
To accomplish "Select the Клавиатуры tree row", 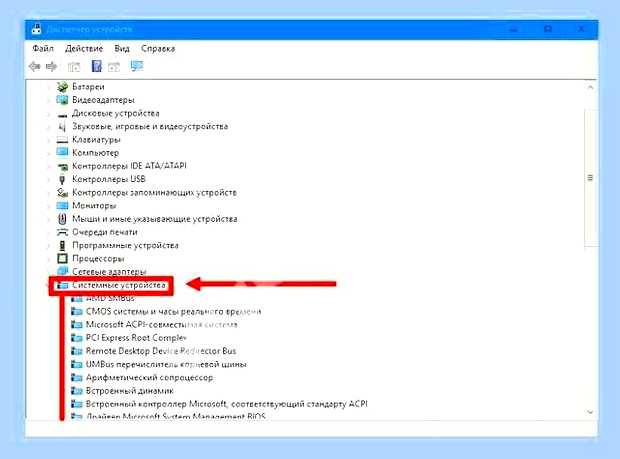I will (x=96, y=140).
